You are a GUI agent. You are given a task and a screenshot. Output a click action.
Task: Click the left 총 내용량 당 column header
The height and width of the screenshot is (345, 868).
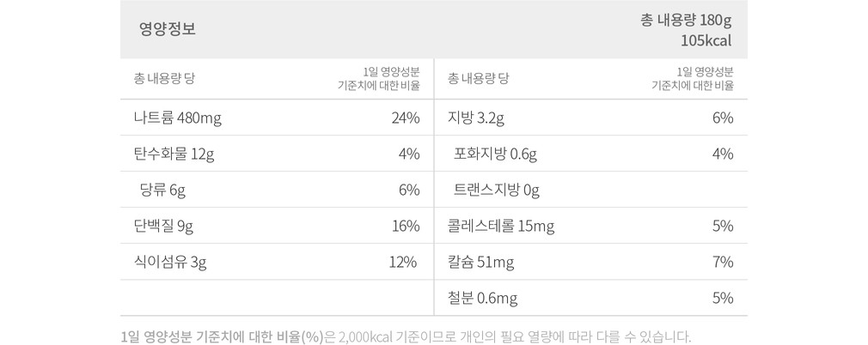(164, 79)
